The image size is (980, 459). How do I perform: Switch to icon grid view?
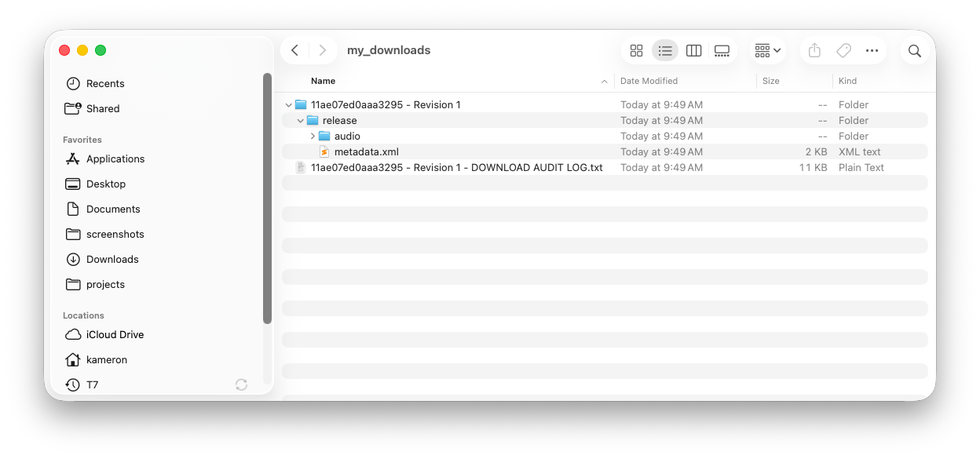637,50
